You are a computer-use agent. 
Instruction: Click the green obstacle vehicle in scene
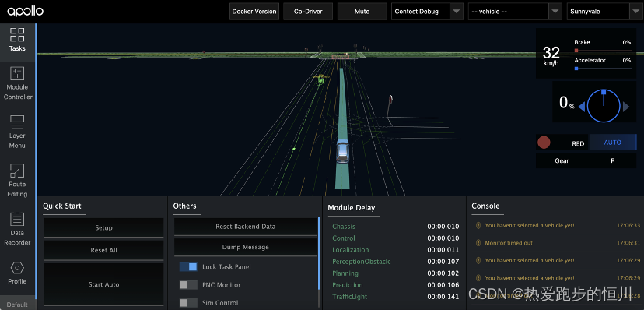(x=321, y=79)
